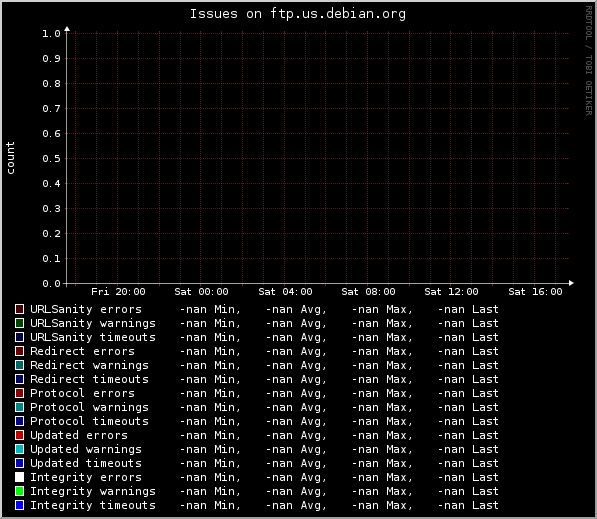Click the Last value for URLSanity timeouts
Screen dimensions: 597x519
(x=468, y=337)
